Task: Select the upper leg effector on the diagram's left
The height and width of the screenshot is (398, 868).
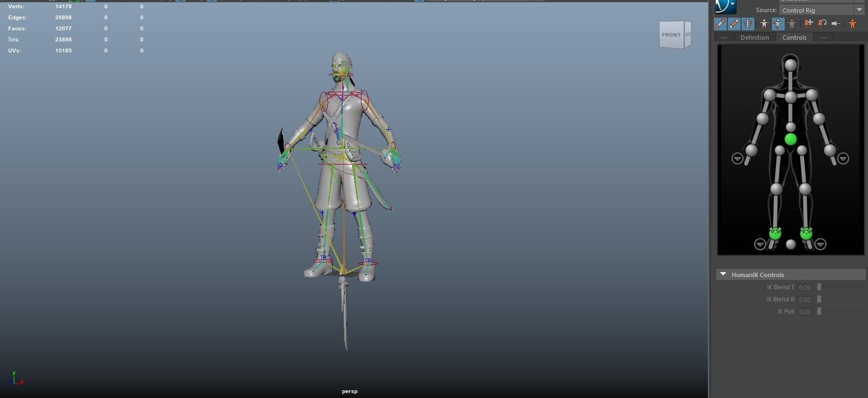Action: click(x=779, y=150)
